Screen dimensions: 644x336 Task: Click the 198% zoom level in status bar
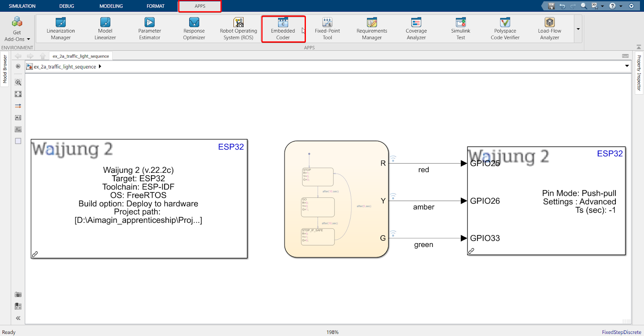pyautogui.click(x=332, y=332)
